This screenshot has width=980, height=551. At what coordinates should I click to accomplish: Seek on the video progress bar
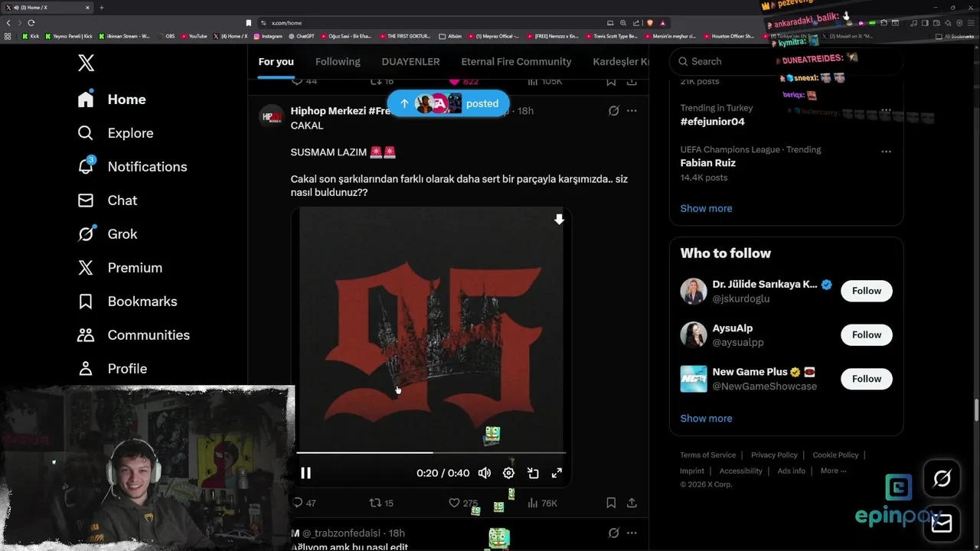(x=431, y=452)
